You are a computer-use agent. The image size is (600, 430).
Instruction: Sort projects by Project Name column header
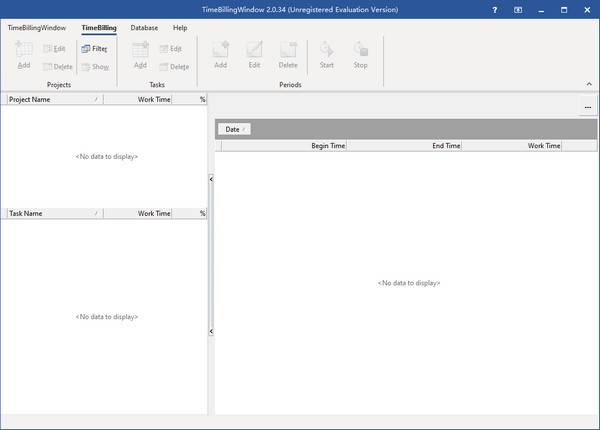(50, 100)
